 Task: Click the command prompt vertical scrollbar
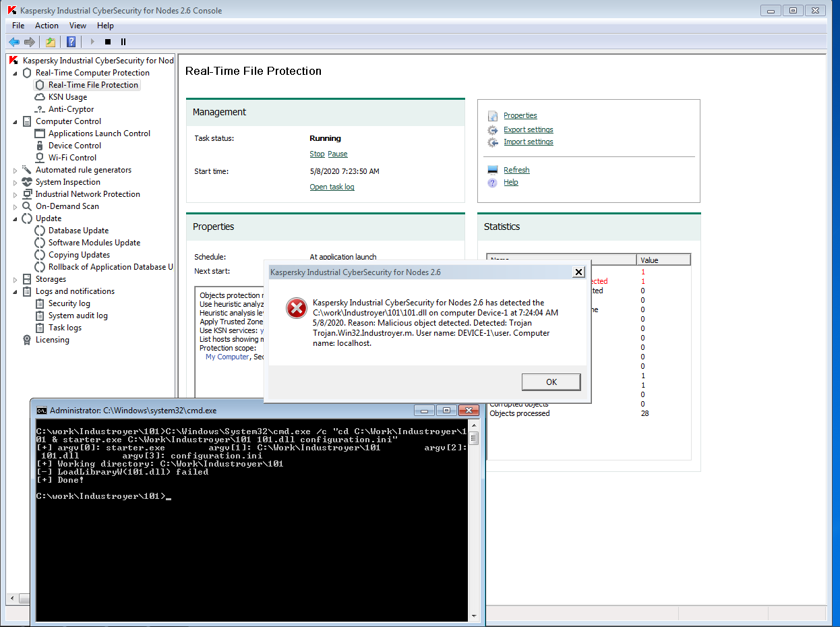coord(473,526)
